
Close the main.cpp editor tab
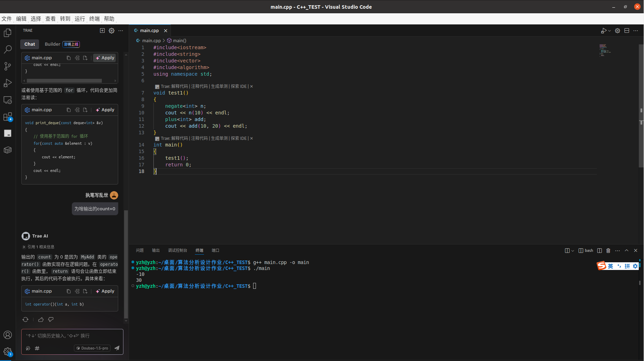point(166,31)
